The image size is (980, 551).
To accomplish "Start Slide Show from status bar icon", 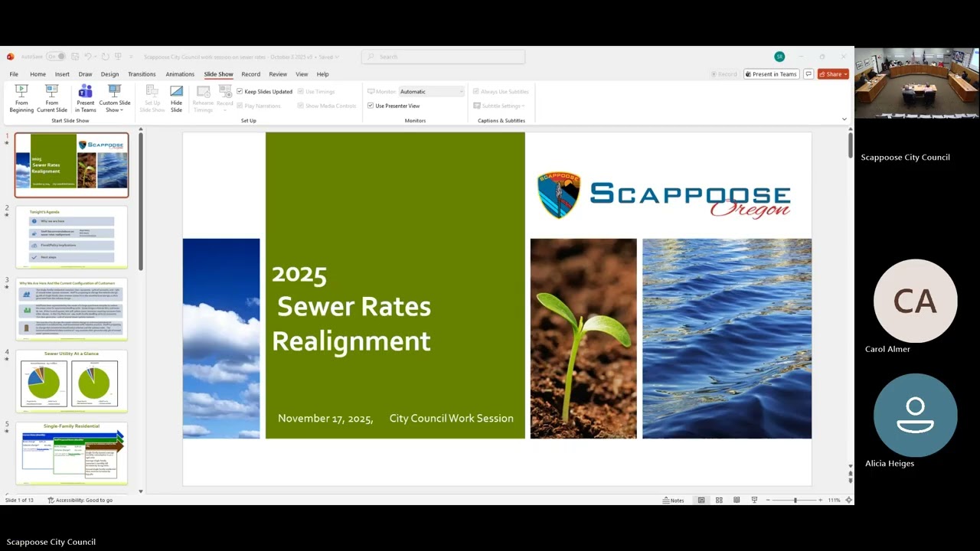I will (x=754, y=500).
